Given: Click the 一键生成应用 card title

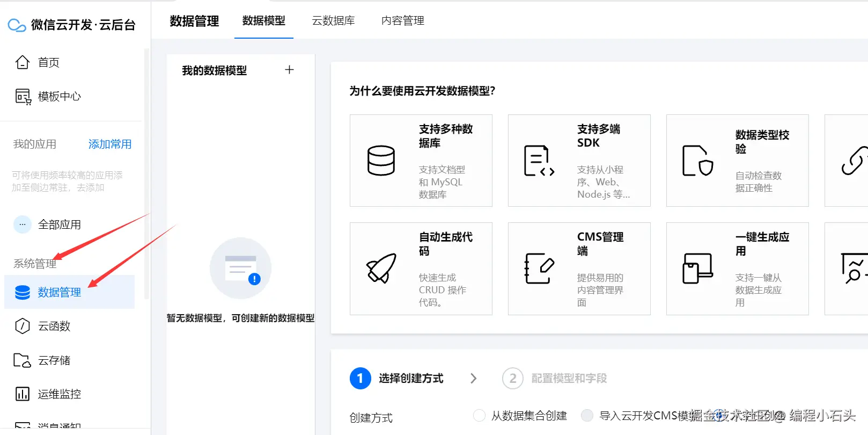Looking at the screenshot, I should [762, 244].
